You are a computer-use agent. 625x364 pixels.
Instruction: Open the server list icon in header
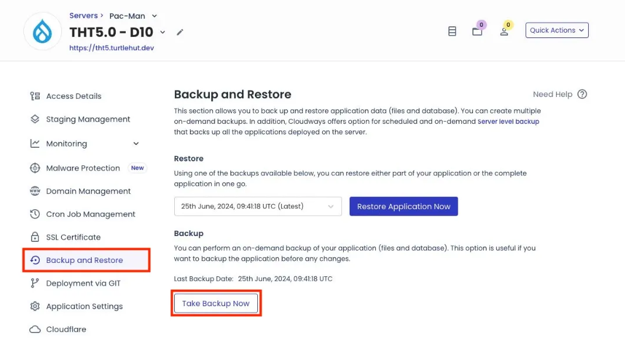click(x=452, y=31)
